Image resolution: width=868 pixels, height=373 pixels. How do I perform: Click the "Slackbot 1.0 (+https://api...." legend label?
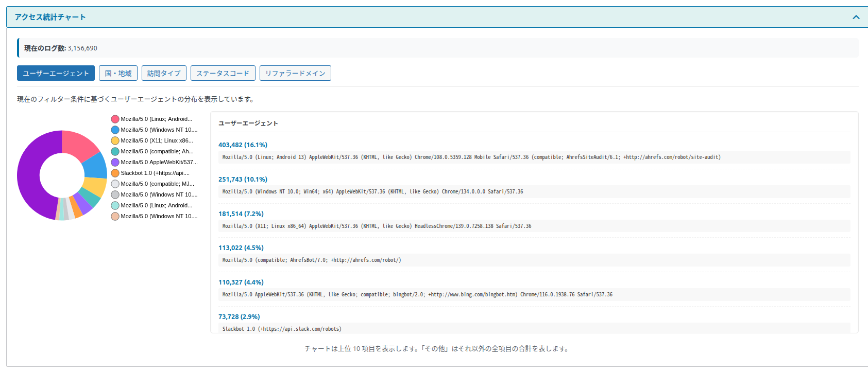tap(155, 173)
